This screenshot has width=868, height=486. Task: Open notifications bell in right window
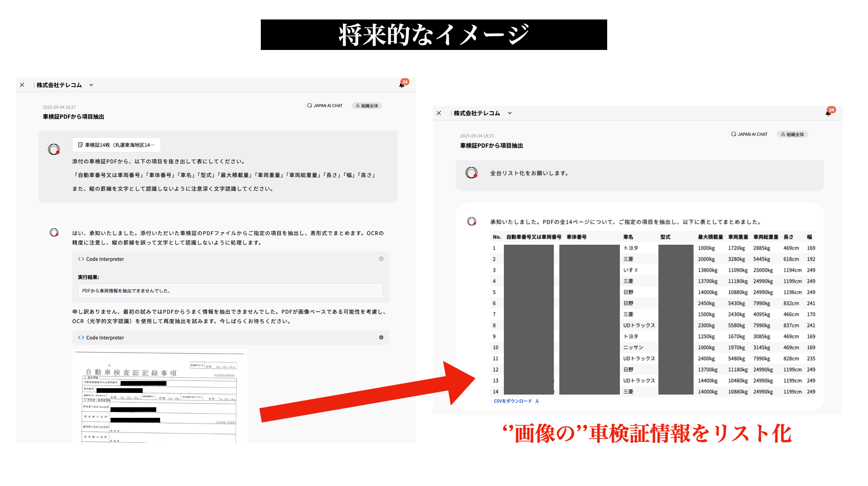(x=828, y=113)
